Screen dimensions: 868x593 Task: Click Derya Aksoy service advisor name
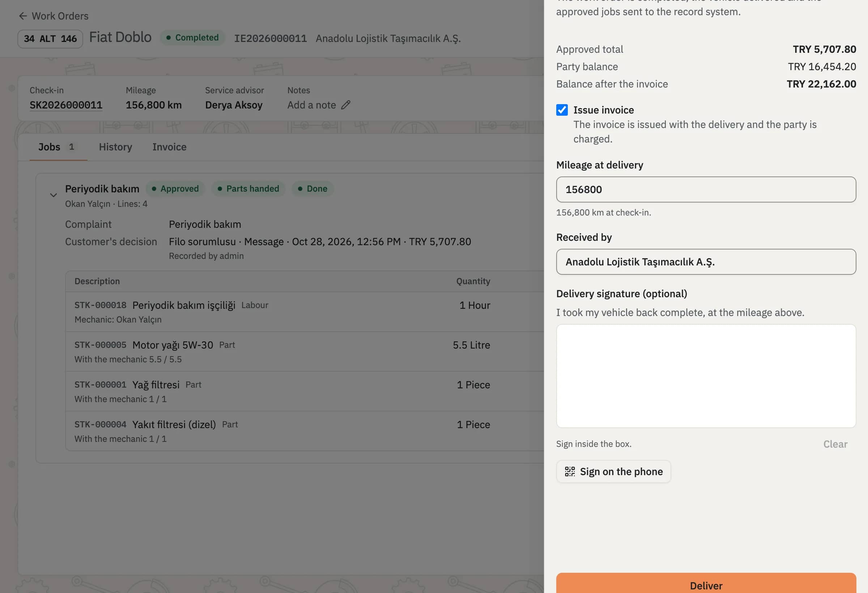pyautogui.click(x=234, y=105)
